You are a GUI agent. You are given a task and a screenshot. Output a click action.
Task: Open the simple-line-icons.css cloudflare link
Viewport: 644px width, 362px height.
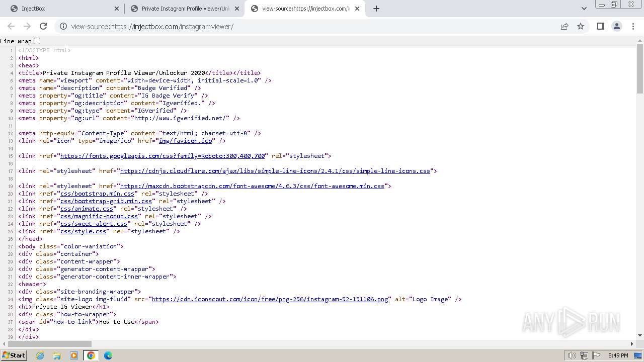point(275,171)
